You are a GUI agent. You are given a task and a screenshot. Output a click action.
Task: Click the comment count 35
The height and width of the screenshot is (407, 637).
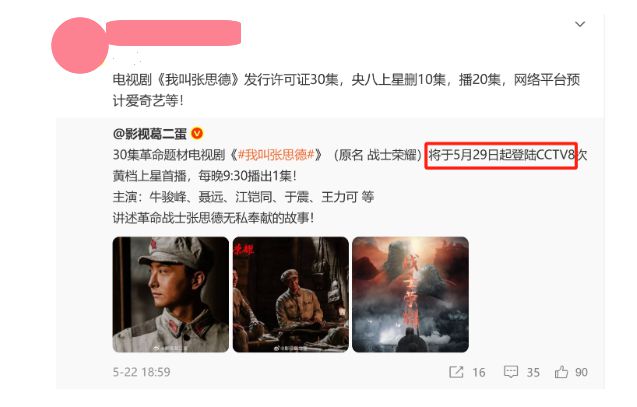pyautogui.click(x=533, y=372)
